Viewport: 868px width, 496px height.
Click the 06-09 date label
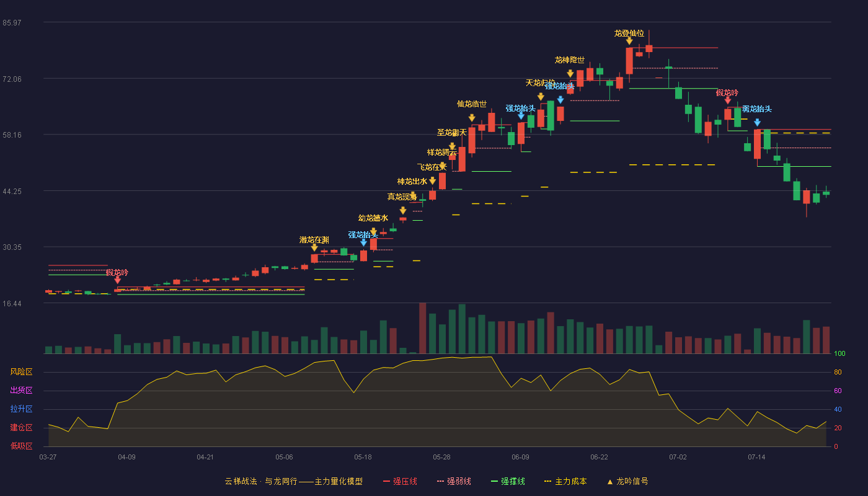point(520,457)
